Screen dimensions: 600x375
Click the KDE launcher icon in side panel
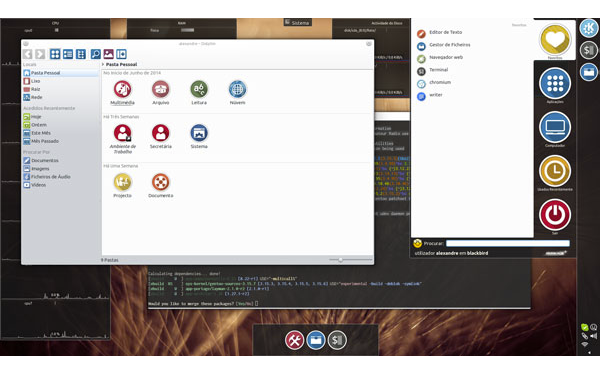tap(589, 28)
